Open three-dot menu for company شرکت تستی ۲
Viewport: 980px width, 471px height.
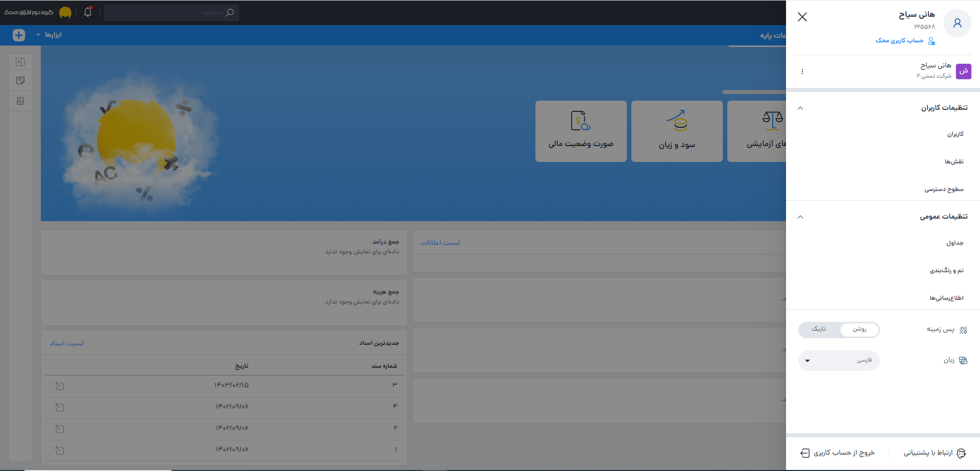(802, 72)
